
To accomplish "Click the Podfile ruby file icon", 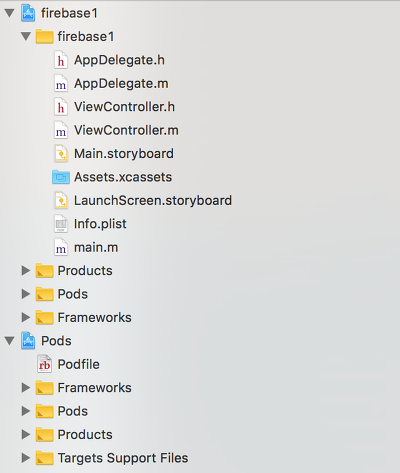I will [x=44, y=364].
